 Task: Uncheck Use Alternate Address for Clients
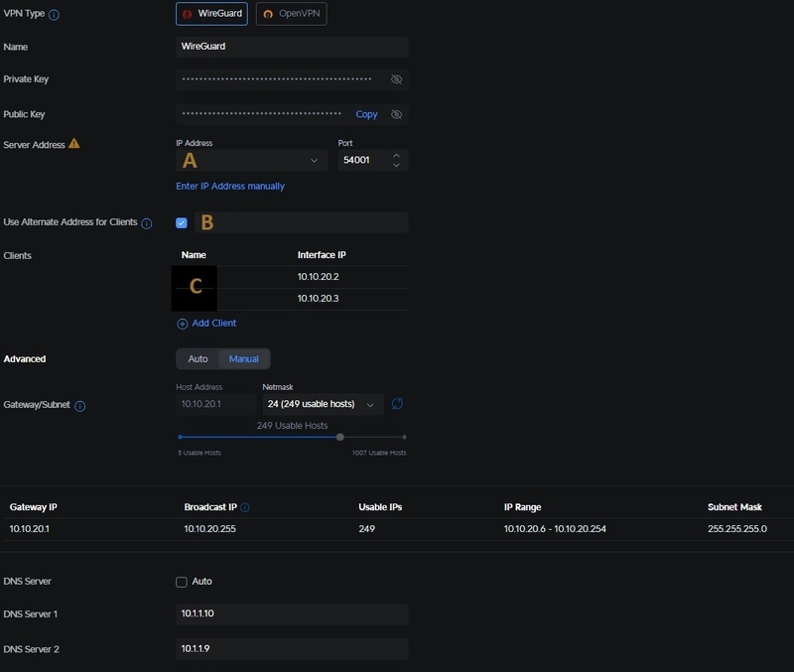[182, 222]
